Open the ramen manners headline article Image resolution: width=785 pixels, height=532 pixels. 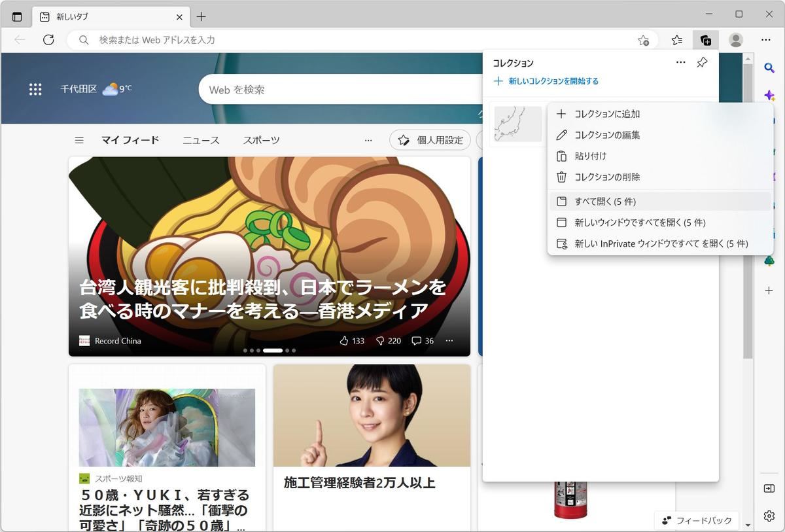pyautogui.click(x=263, y=298)
